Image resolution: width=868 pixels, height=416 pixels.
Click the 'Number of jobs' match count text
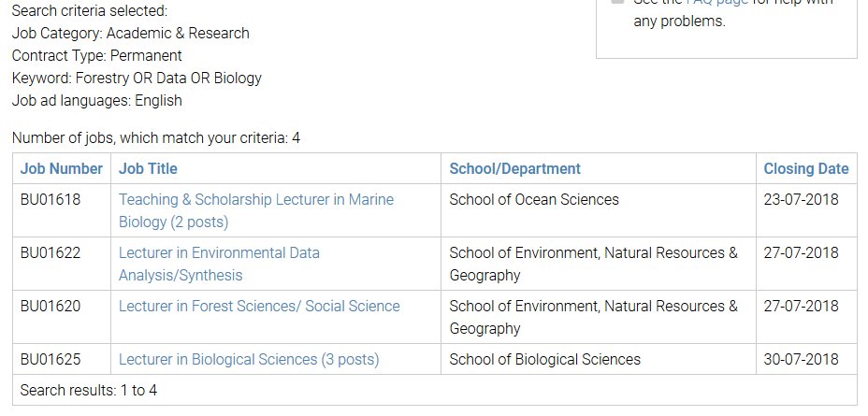156,138
